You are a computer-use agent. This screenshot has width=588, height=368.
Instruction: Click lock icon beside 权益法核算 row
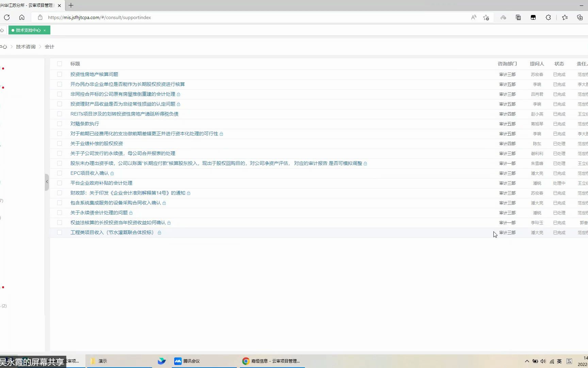[169, 223]
